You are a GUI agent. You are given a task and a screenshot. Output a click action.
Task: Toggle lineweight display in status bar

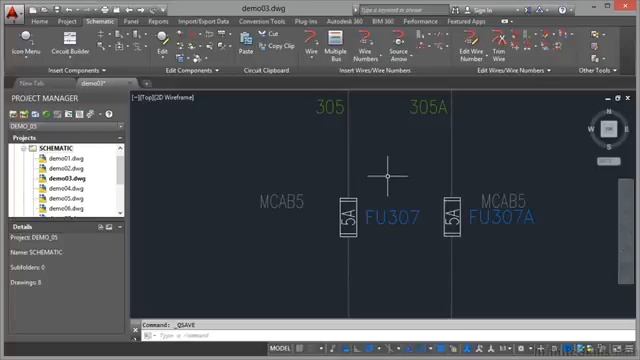click(x=441, y=349)
